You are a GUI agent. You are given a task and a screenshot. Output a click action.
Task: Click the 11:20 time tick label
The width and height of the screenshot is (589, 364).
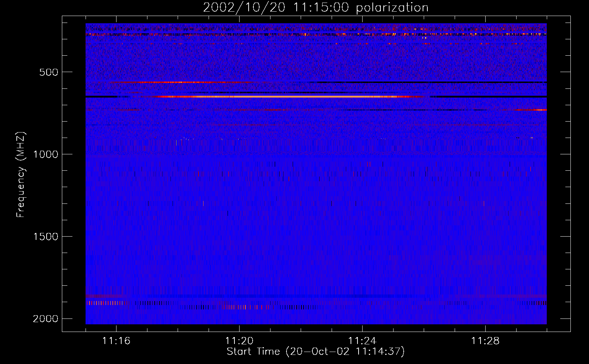point(239,341)
